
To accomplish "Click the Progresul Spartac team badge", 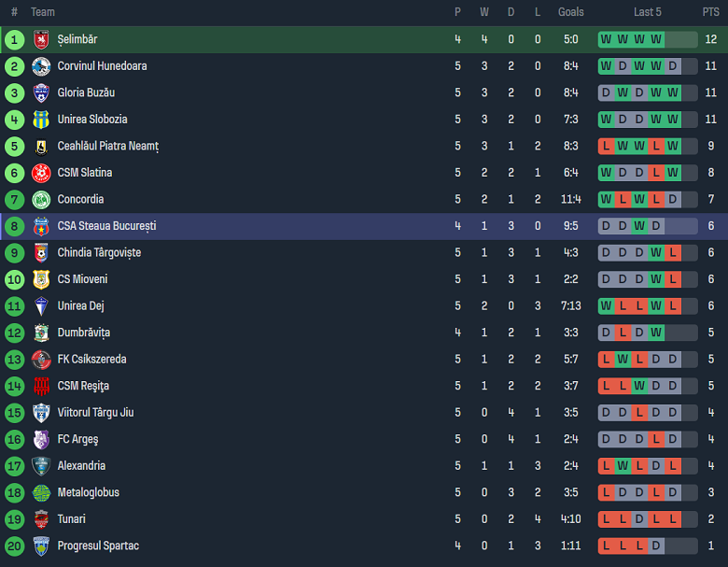I will (41, 546).
